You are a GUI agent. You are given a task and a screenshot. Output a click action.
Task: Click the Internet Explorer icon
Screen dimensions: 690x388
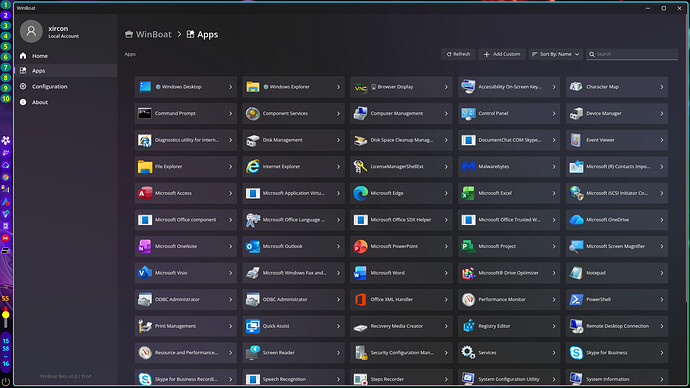253,166
